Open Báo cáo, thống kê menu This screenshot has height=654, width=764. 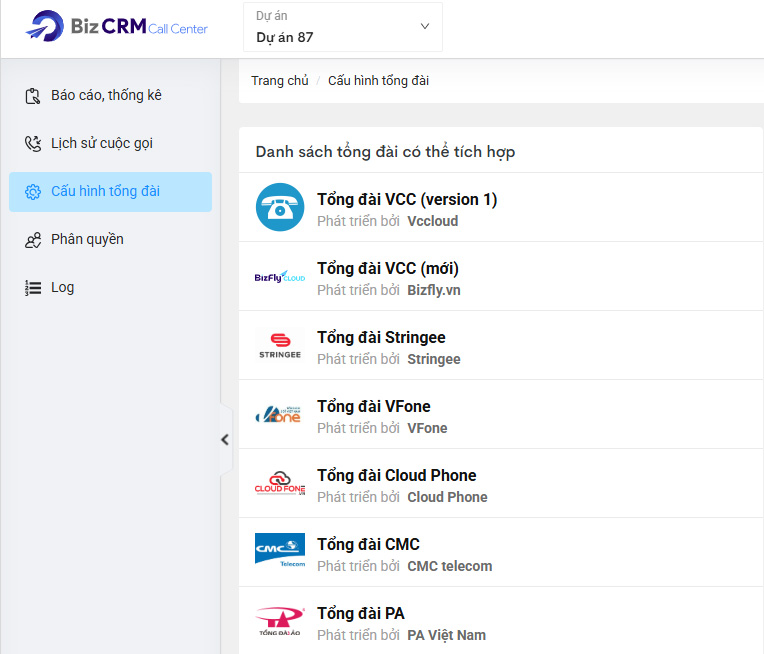[106, 96]
